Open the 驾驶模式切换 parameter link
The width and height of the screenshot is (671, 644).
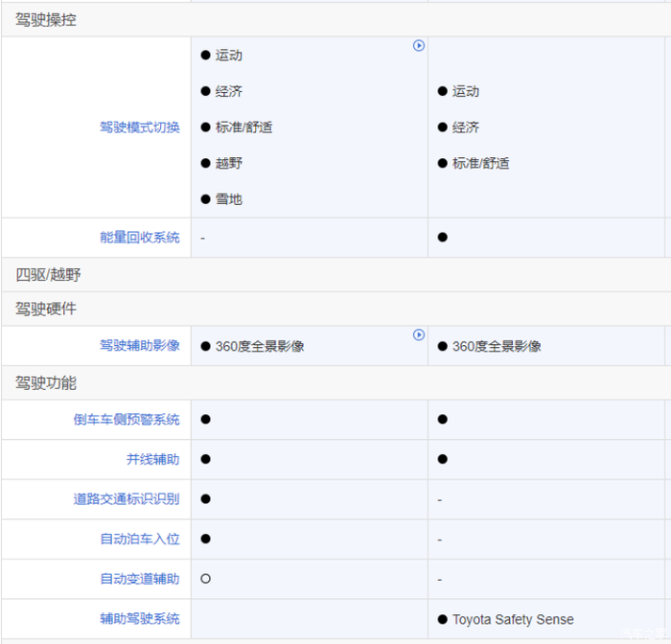pos(139,127)
